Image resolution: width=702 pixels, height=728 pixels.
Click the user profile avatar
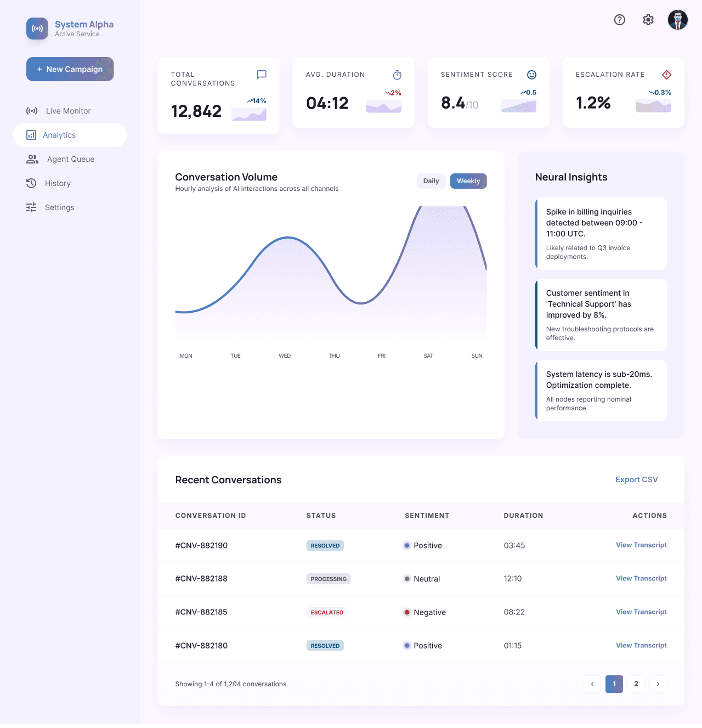coord(678,20)
